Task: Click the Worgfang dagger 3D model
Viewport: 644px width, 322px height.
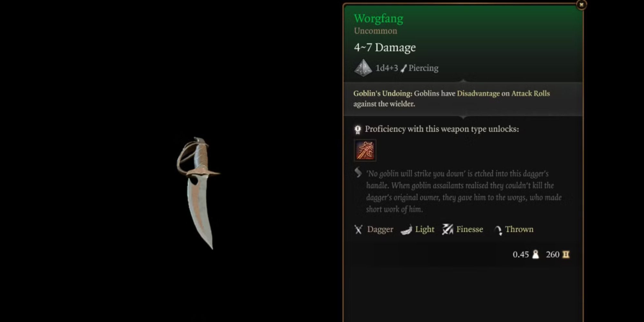Action: tap(198, 193)
